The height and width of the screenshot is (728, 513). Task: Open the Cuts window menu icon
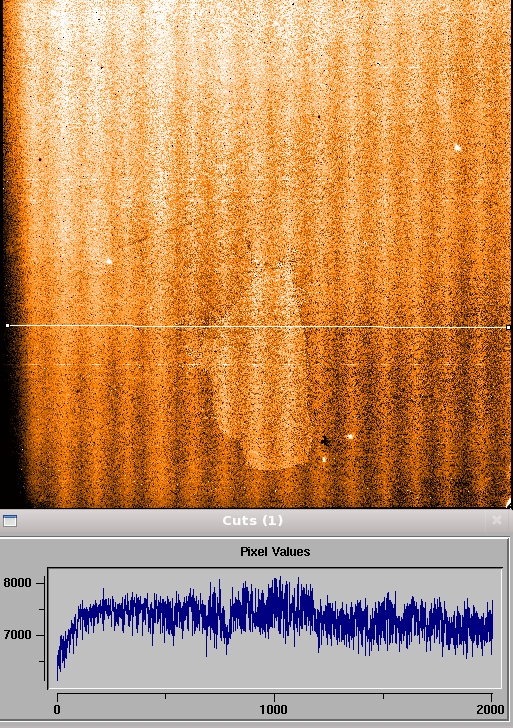pos(10,520)
